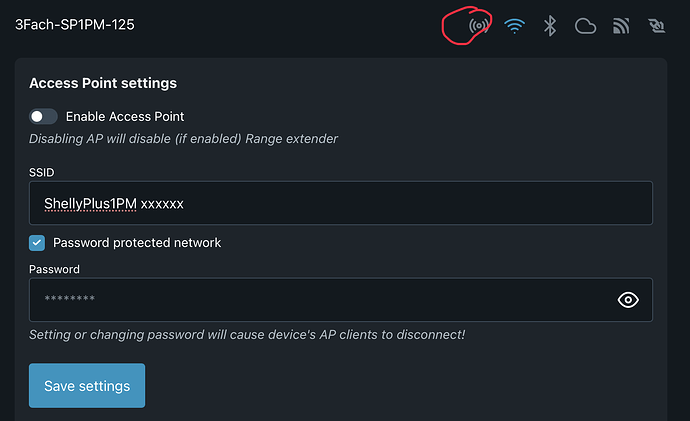The image size is (690, 421).
Task: Reveal password with the eye icon
Action: (628, 299)
